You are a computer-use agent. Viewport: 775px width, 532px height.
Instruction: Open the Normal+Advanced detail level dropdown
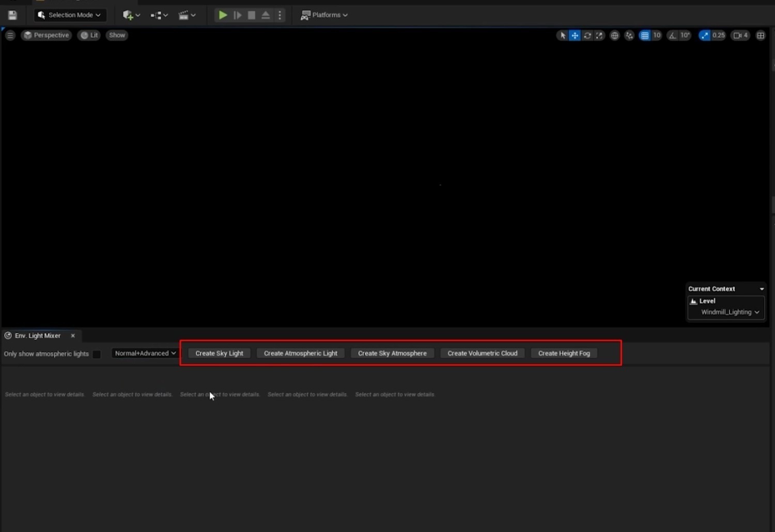pyautogui.click(x=145, y=353)
